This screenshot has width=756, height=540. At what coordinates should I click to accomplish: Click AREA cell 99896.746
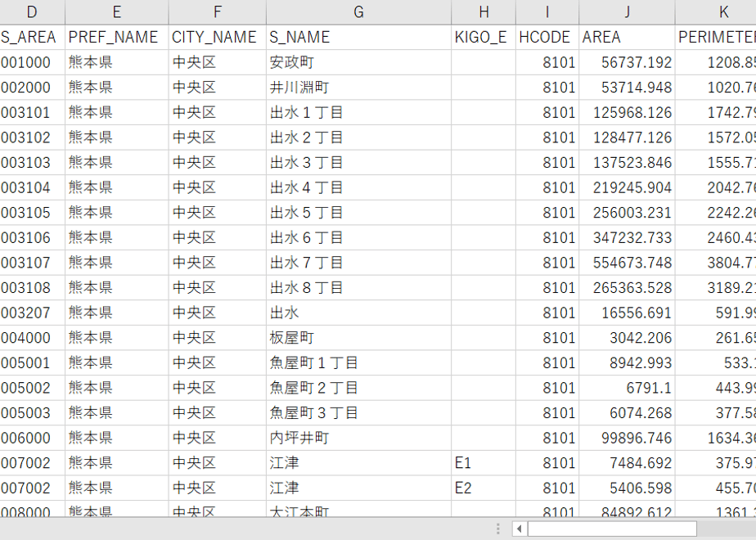pos(627,439)
